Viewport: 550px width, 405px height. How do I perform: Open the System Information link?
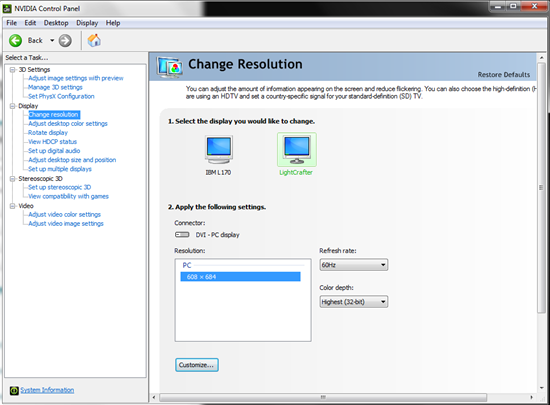(47, 390)
